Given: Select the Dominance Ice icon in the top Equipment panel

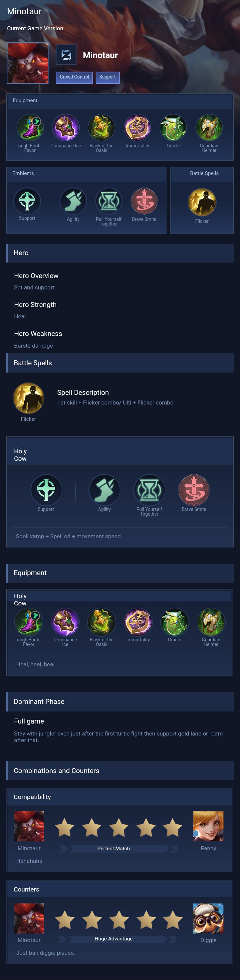Looking at the screenshot, I should point(66,128).
